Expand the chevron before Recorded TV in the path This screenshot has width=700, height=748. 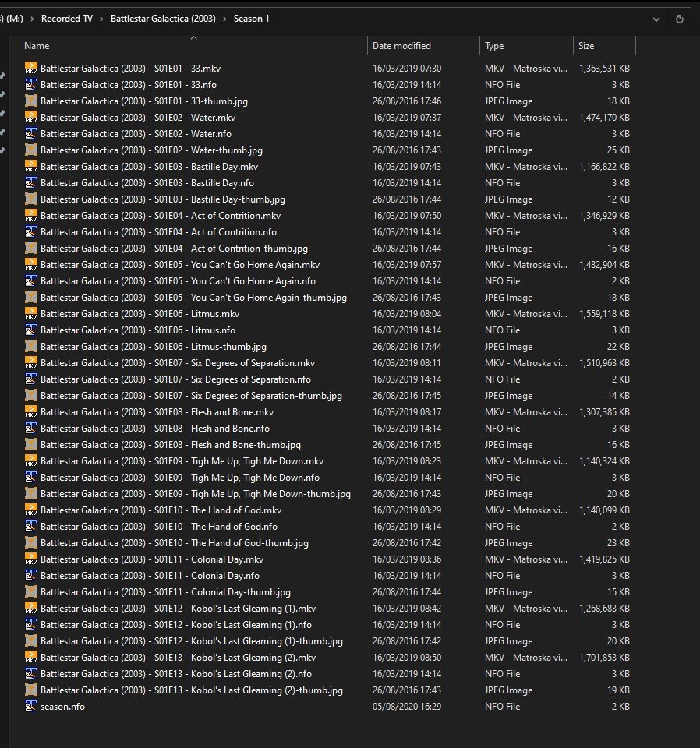32,19
